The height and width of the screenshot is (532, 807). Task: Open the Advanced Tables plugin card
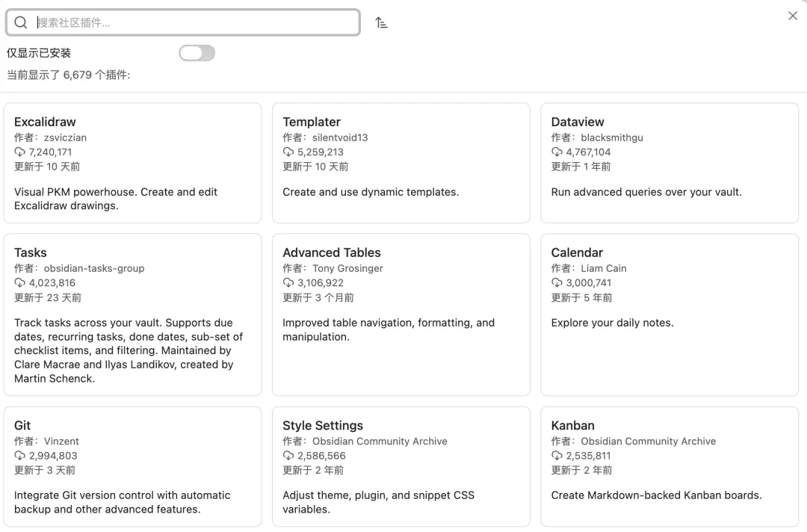click(x=401, y=315)
